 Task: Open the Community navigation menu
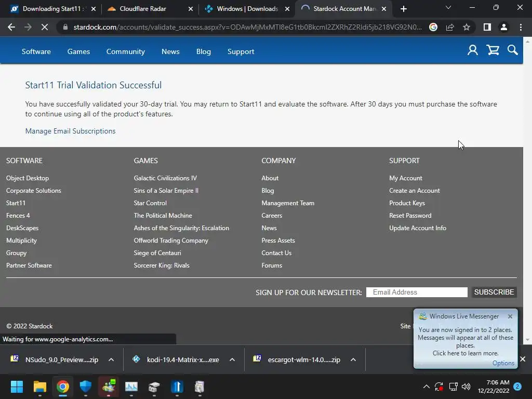126,51
